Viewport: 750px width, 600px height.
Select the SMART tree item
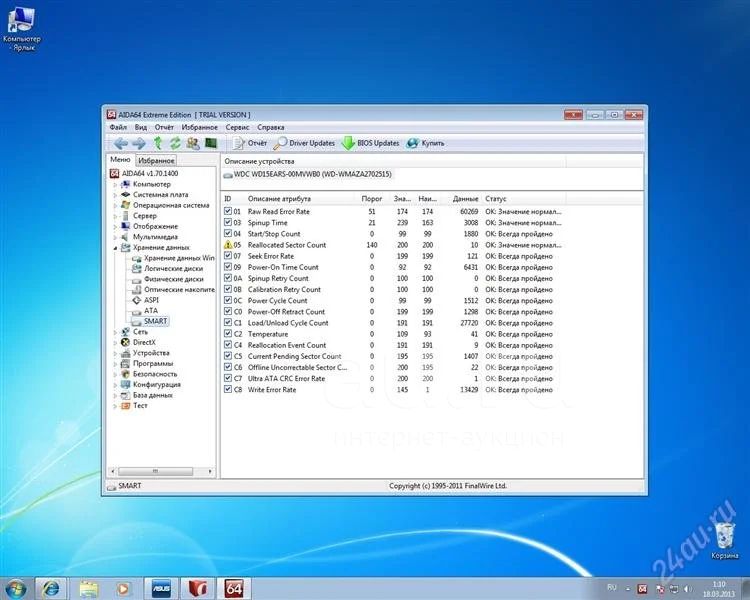[150, 321]
